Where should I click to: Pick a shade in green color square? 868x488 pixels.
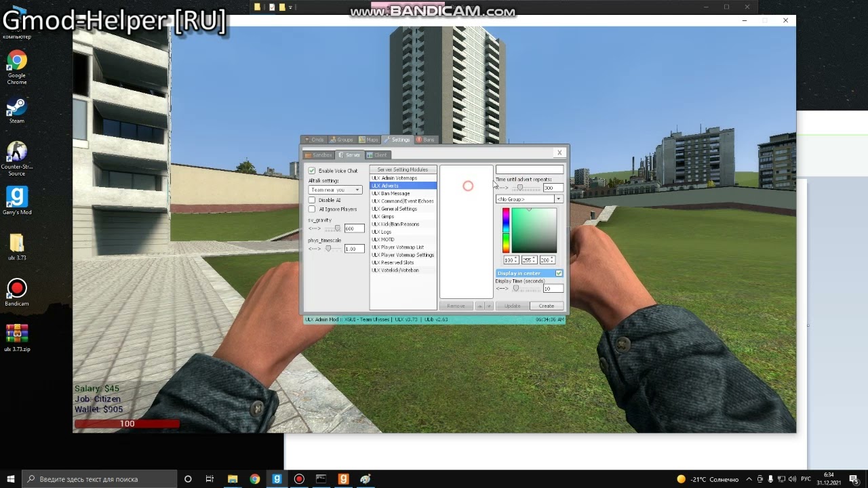point(534,230)
